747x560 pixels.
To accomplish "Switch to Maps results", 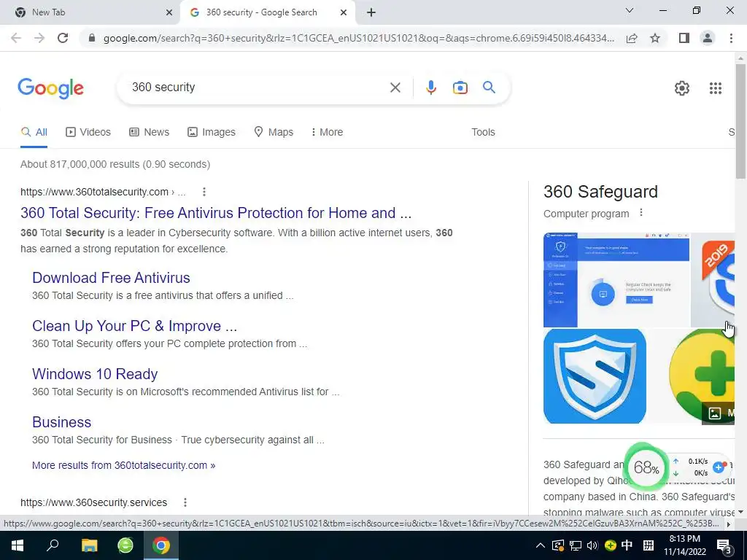I will [274, 132].
